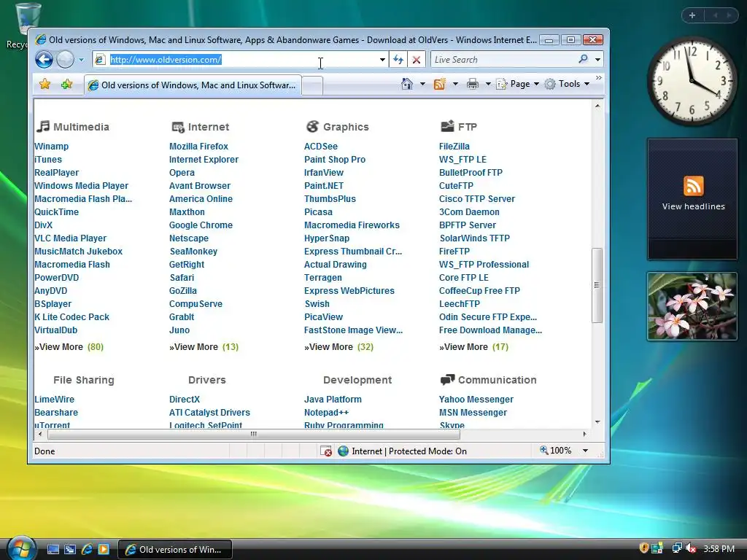Click the Stop loading X button

[x=417, y=60]
